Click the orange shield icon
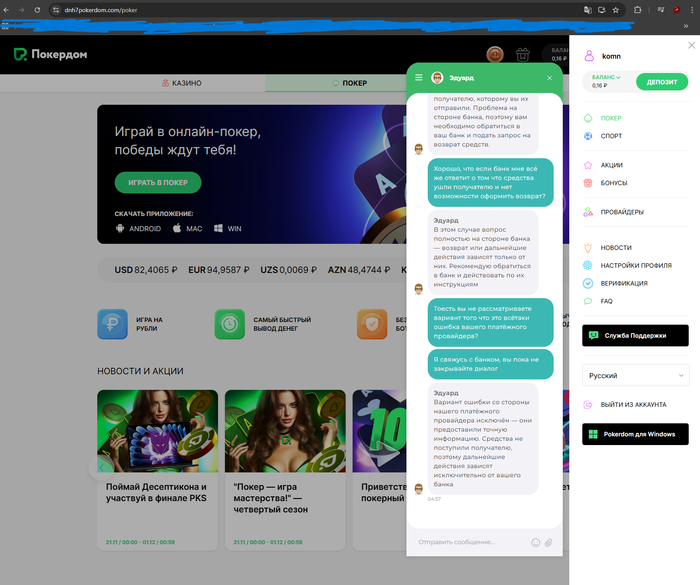This screenshot has height=585, width=700. (372, 324)
